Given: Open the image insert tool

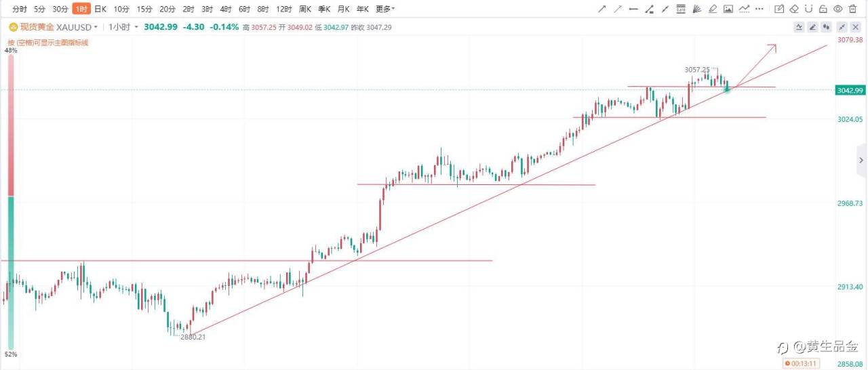Looking at the screenshot, I should [728, 9].
